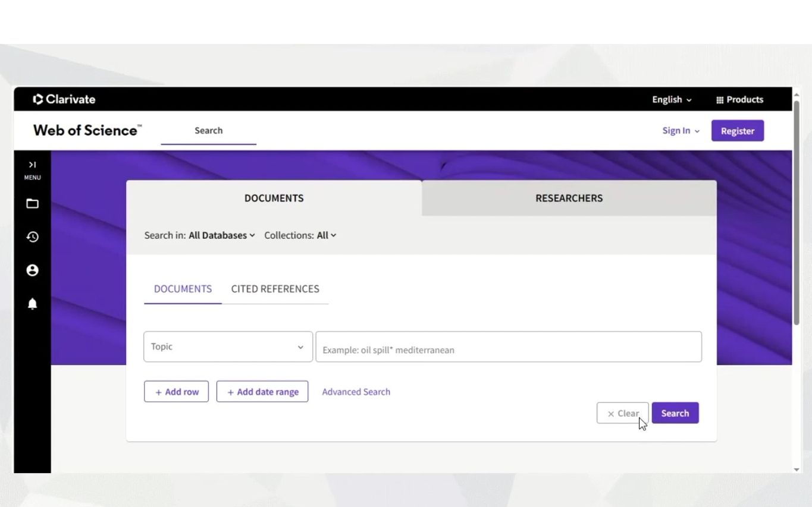
Task: Select the Search tab in header
Action: coord(208,130)
